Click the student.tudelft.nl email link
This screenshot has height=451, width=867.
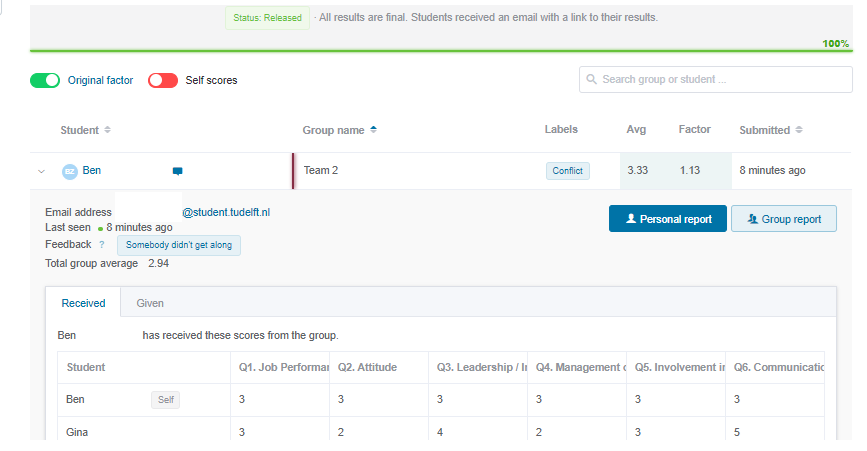226,212
